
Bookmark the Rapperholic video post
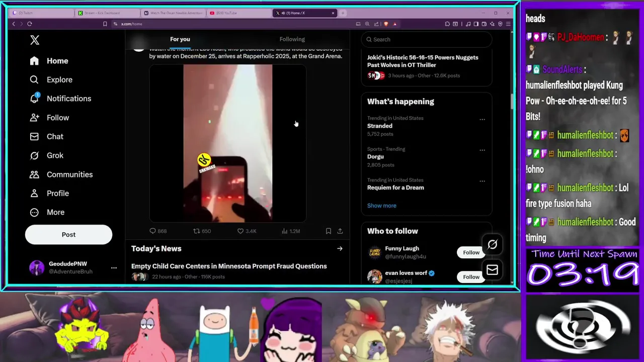[329, 231]
